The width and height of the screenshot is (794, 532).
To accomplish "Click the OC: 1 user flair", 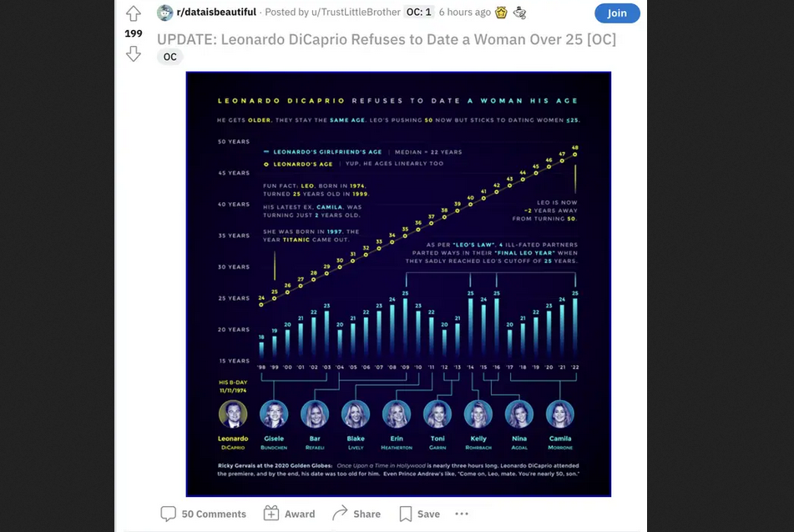I will [419, 13].
